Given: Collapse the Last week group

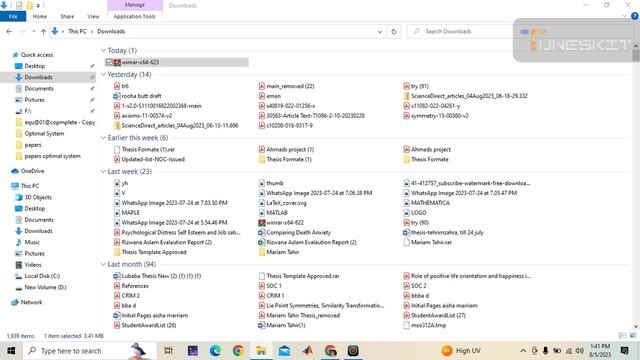Looking at the screenshot, I should [103, 172].
